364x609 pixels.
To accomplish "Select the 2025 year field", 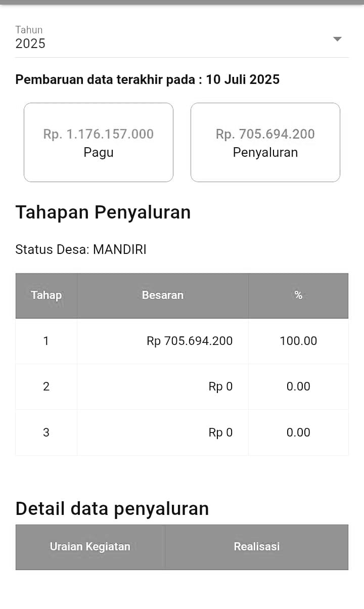I will click(x=30, y=43).
